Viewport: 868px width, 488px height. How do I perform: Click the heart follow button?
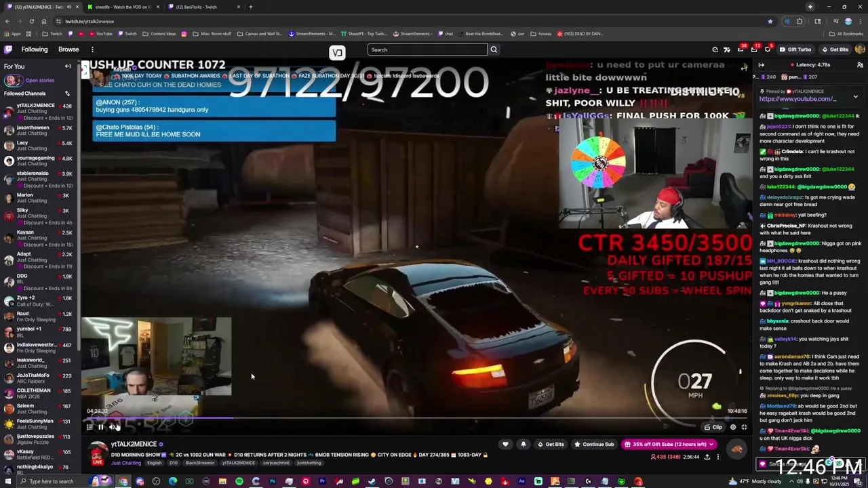click(x=505, y=444)
